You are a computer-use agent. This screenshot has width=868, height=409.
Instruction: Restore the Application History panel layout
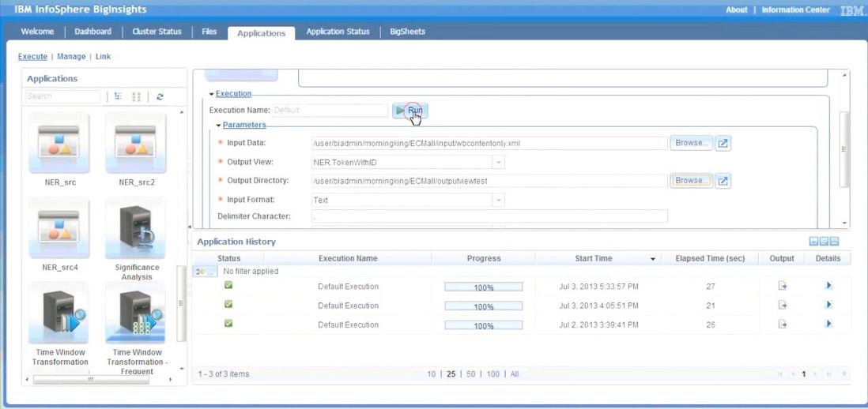pos(824,242)
